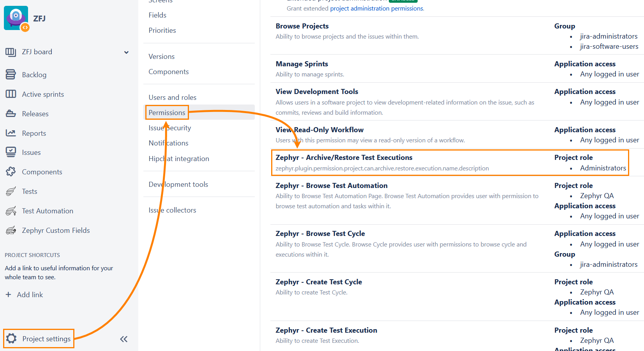Open the Releases icon
This screenshot has width=644, height=351.
click(x=11, y=113)
